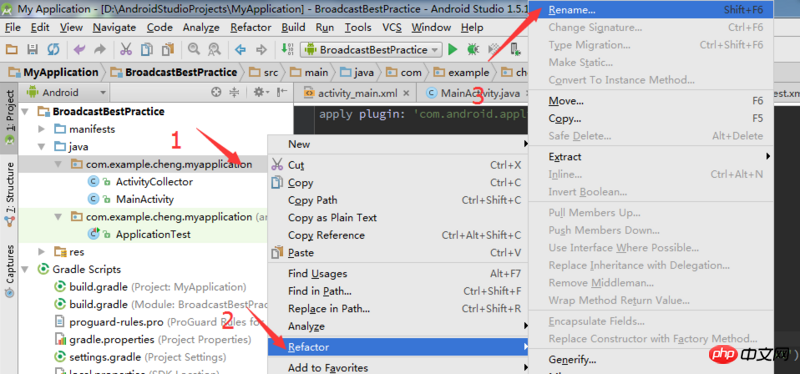Click the ActivityCollector class icon
The image size is (800, 374).
(93, 182)
